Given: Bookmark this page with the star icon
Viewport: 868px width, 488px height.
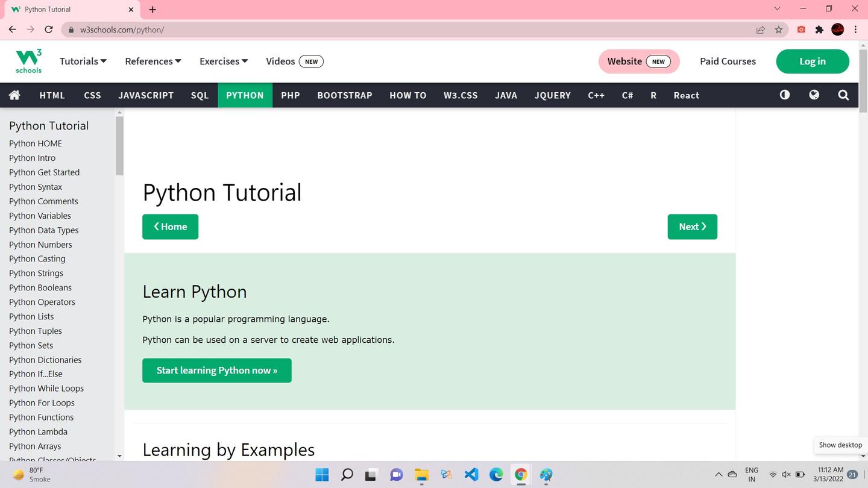Looking at the screenshot, I should point(779,30).
